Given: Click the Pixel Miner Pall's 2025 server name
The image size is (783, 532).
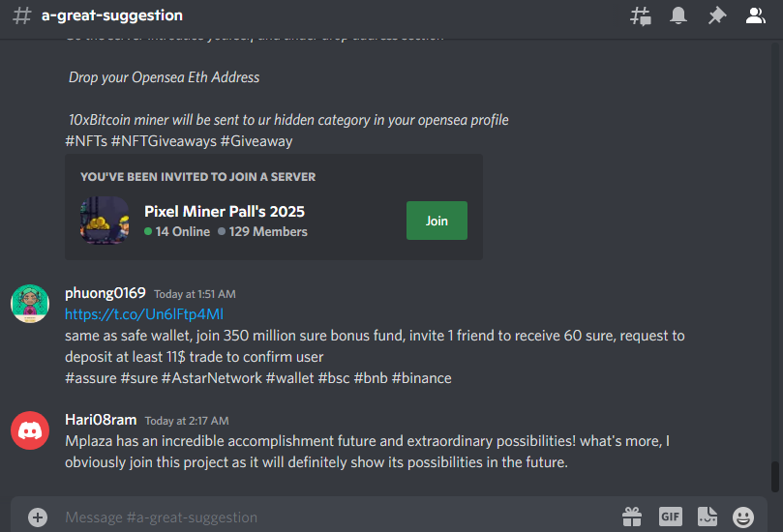Looking at the screenshot, I should (x=225, y=211).
